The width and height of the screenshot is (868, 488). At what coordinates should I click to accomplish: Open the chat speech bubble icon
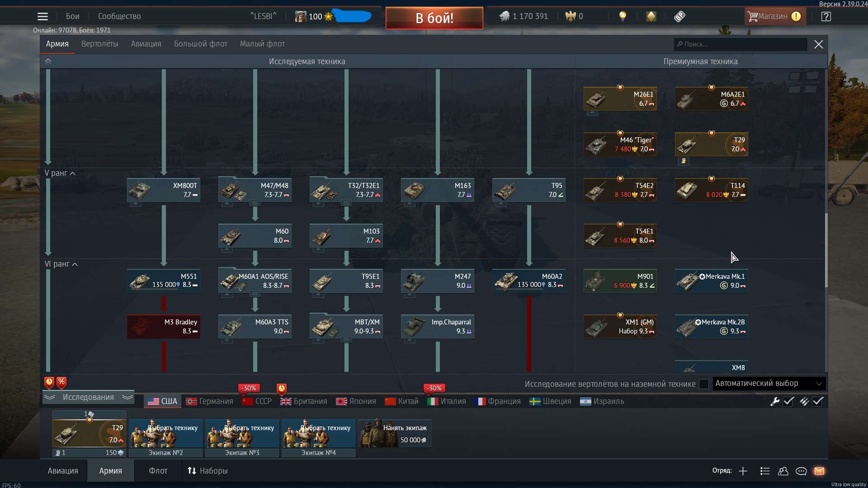[801, 471]
